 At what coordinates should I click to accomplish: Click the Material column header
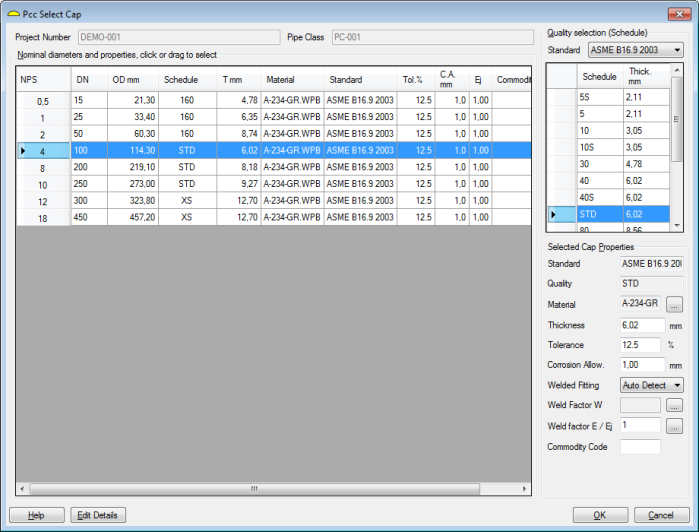pyautogui.click(x=292, y=79)
